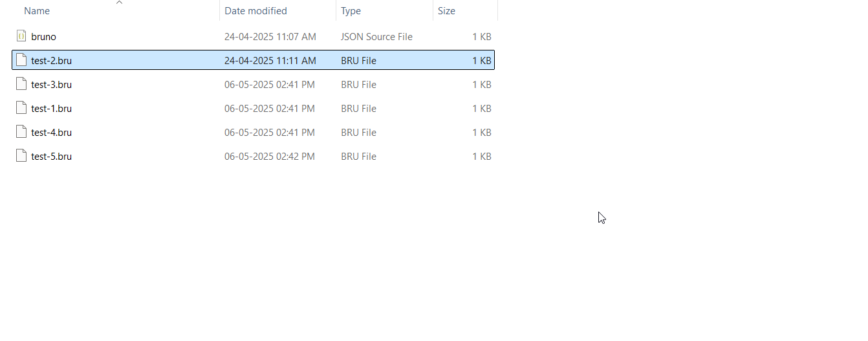The width and height of the screenshot is (868, 341).
Task: Click the test-3.bru file icon
Action: [21, 84]
